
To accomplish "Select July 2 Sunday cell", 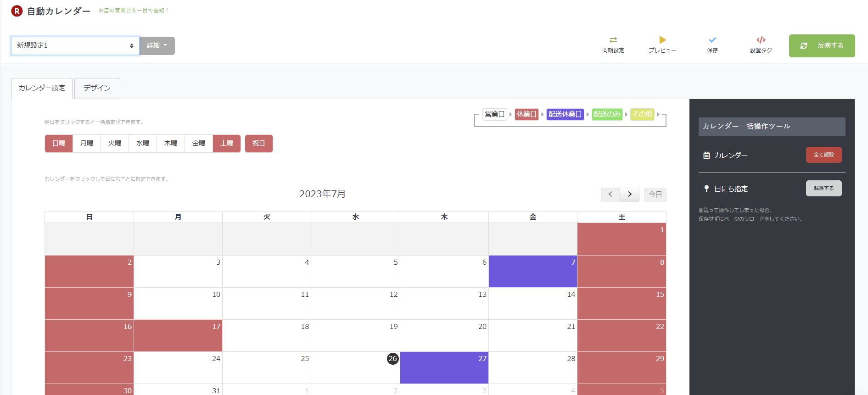I will click(90, 272).
